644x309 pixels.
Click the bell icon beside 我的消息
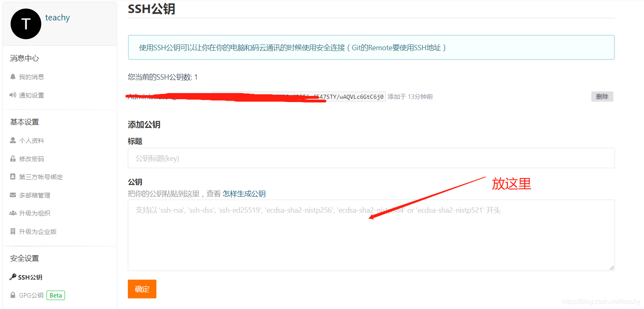click(x=13, y=77)
